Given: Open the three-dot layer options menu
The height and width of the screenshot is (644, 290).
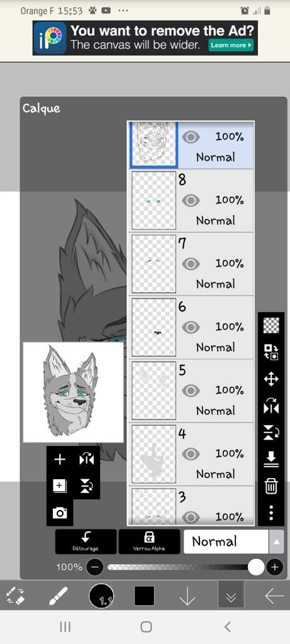Looking at the screenshot, I should click(x=271, y=513).
